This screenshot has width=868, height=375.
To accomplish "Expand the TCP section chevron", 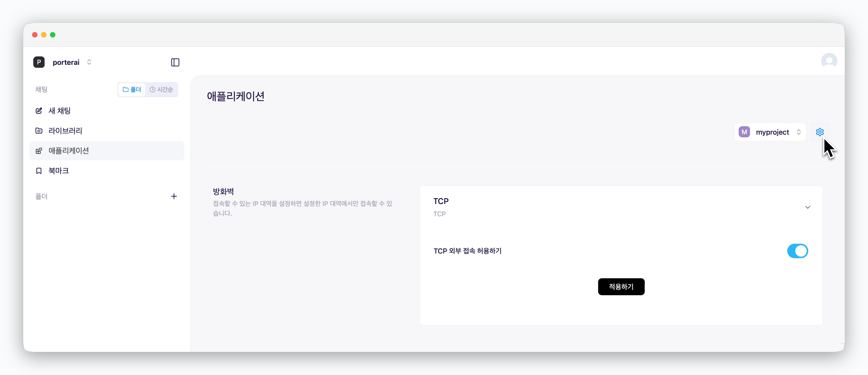I will click(807, 207).
